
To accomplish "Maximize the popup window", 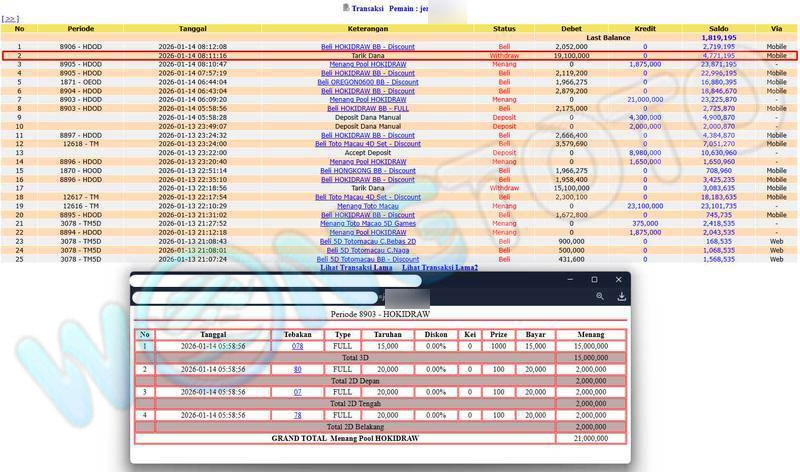I will point(594,279).
